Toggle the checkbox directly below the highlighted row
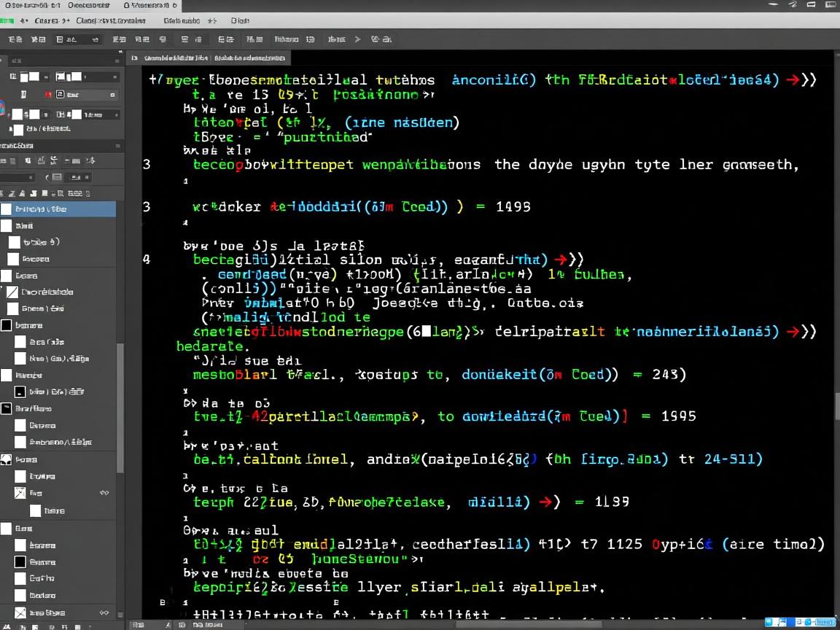 click(x=7, y=225)
